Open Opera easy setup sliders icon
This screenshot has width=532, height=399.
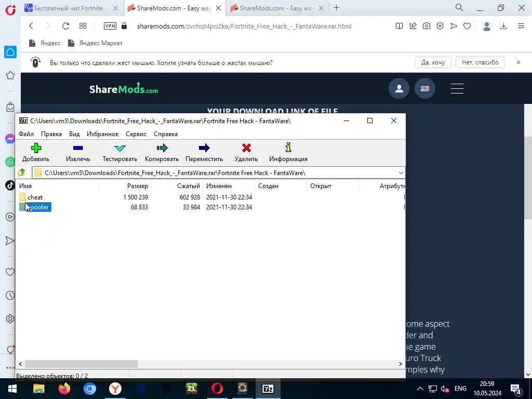click(x=521, y=26)
